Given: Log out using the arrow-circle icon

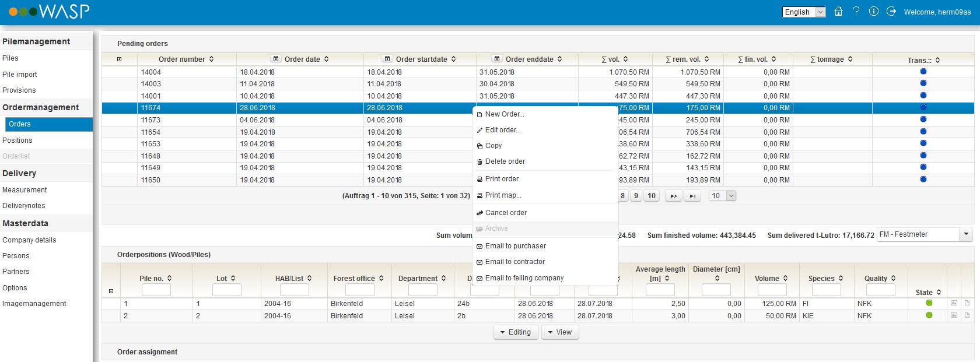Looking at the screenshot, I should click(891, 11).
